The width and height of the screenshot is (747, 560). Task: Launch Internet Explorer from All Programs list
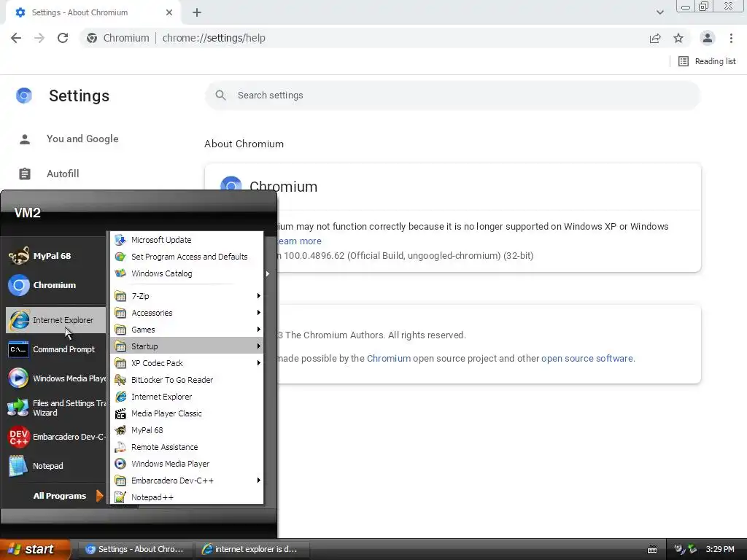coord(187,397)
